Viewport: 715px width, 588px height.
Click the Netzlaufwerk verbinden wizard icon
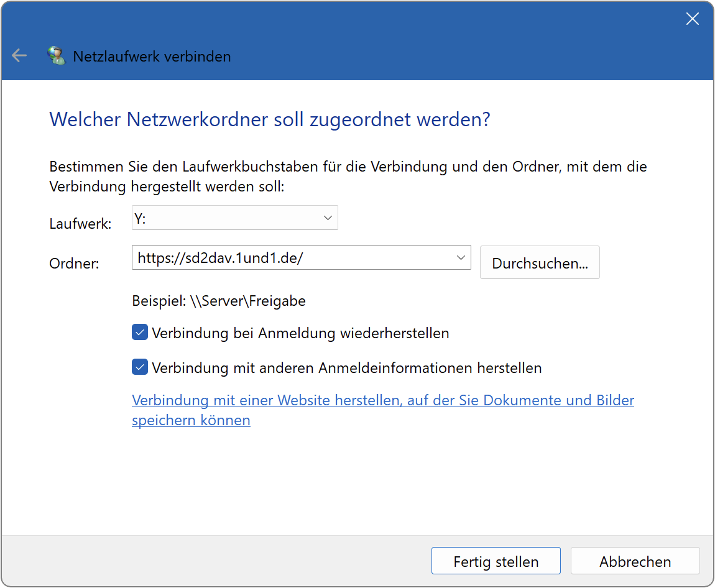57,55
